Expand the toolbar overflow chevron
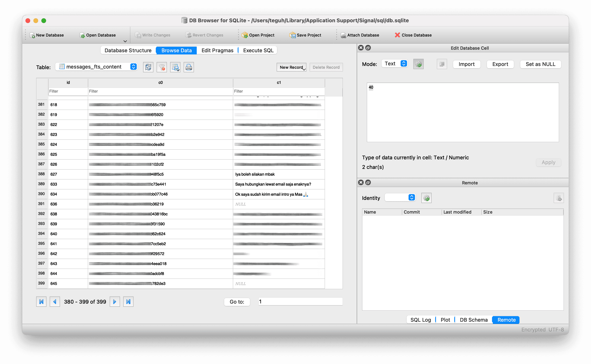This screenshot has height=364, width=591. point(125,41)
